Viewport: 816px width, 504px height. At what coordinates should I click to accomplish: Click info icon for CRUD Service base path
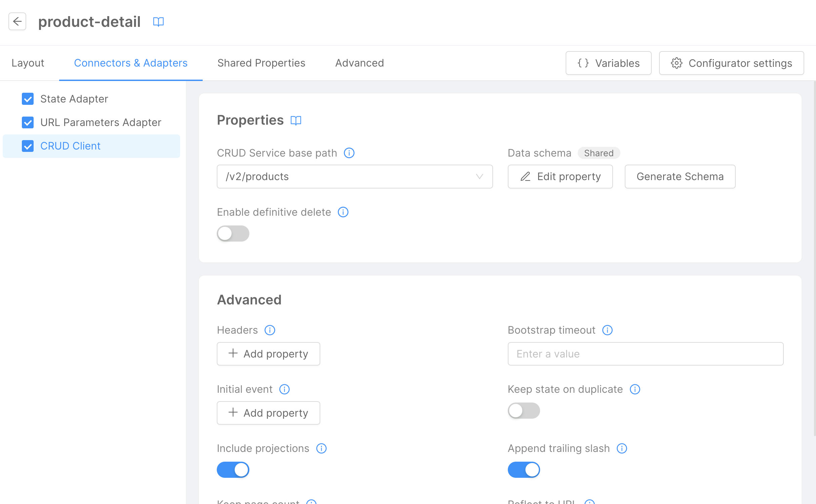point(349,153)
